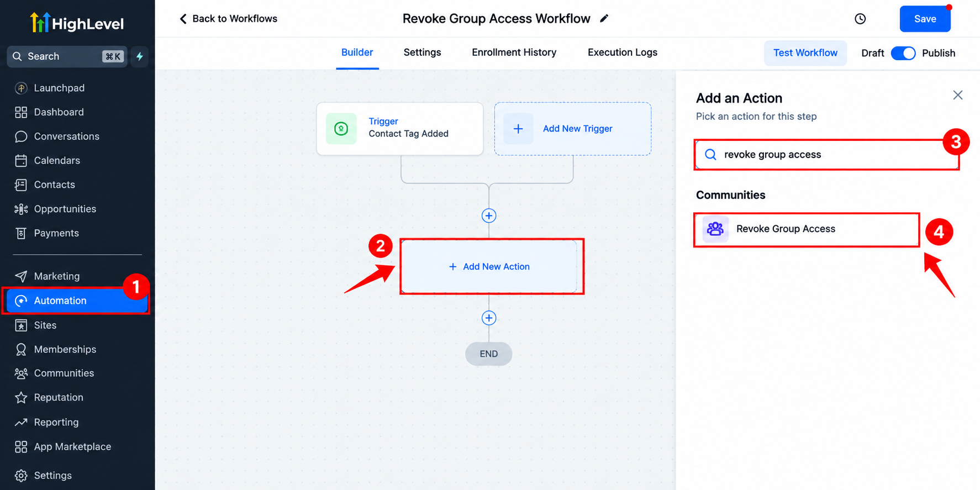
Task: Click the plus node above END
Action: tap(489, 318)
